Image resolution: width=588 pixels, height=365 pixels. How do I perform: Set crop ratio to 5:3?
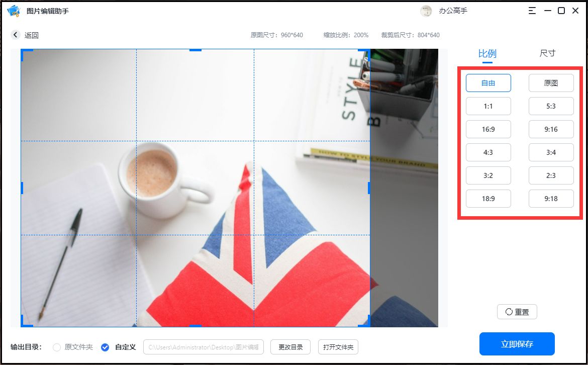point(551,106)
